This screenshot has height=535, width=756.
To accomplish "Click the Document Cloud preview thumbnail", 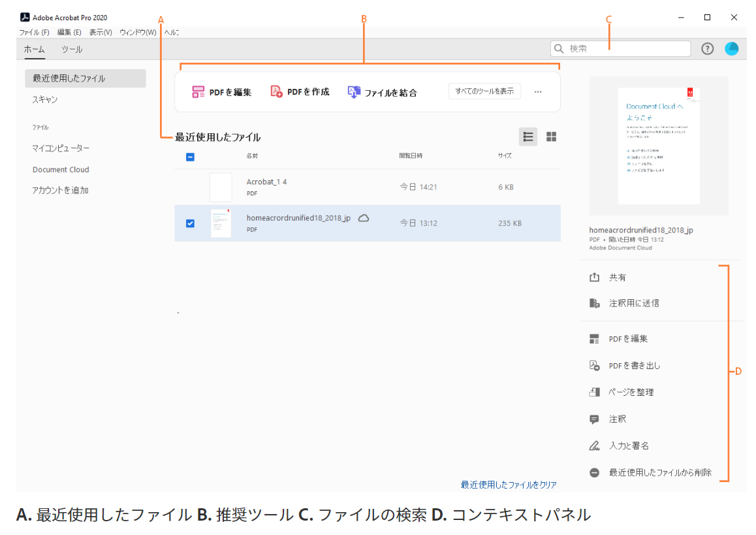I will [x=659, y=146].
